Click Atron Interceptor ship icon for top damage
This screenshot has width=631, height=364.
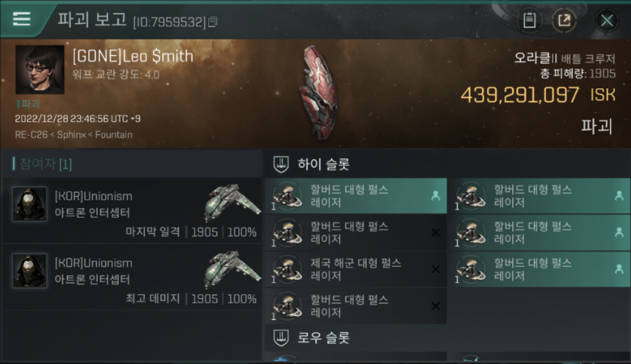232,269
